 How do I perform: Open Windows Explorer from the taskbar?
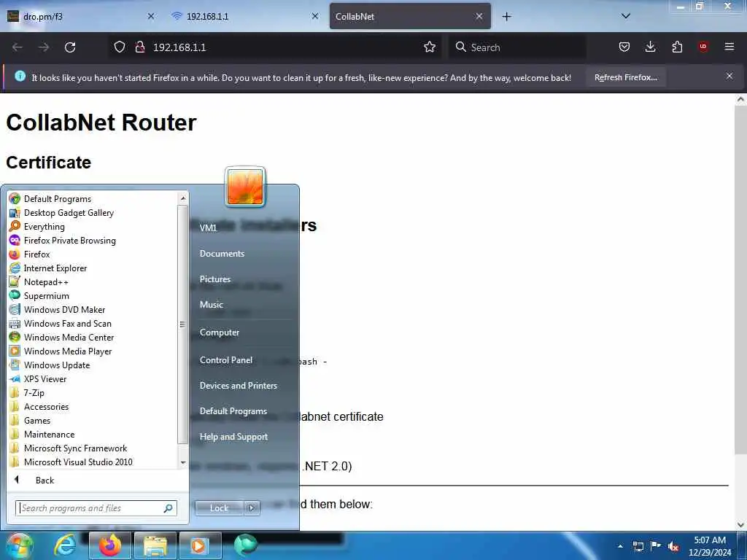(x=155, y=545)
